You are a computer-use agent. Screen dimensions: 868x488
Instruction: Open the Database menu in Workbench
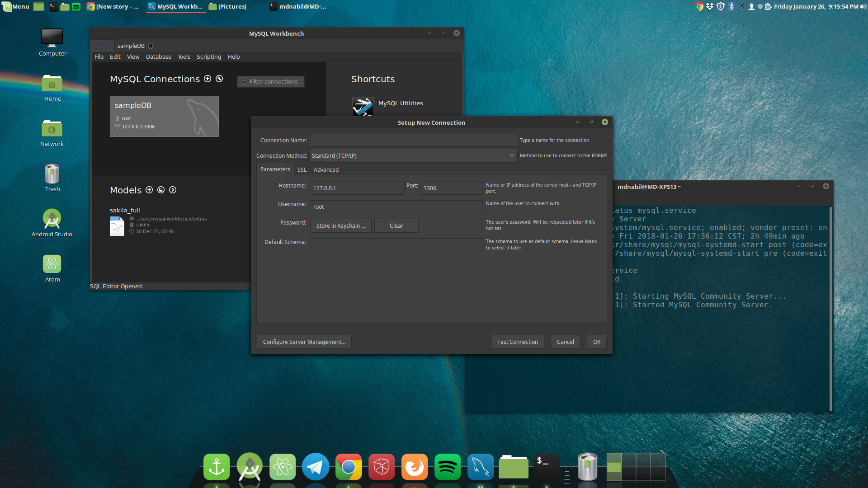pos(159,56)
